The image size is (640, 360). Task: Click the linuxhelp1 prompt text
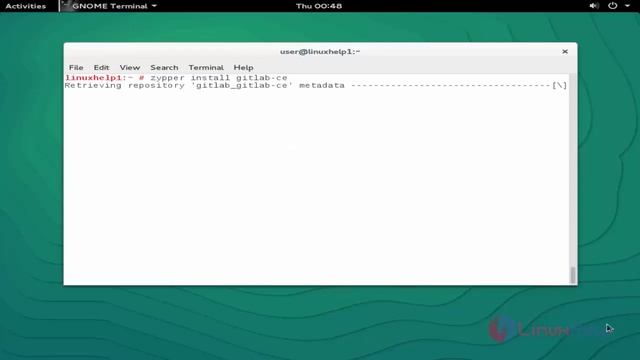[93, 78]
